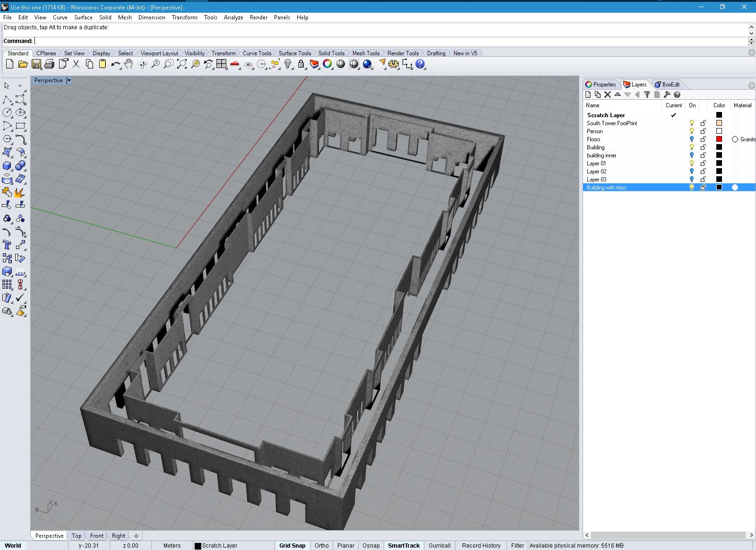This screenshot has height=550, width=756.
Task: Click the Save file icon in toolbar
Action: (36, 64)
